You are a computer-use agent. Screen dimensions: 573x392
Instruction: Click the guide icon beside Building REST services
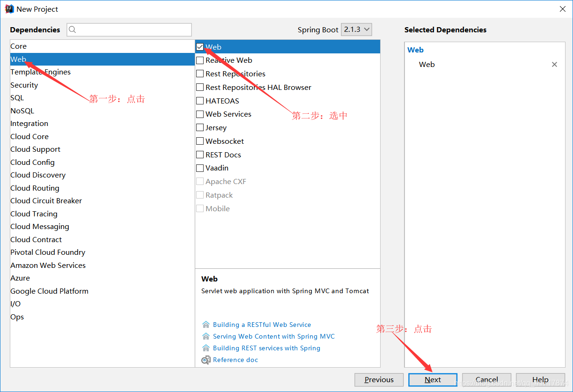tap(206, 348)
